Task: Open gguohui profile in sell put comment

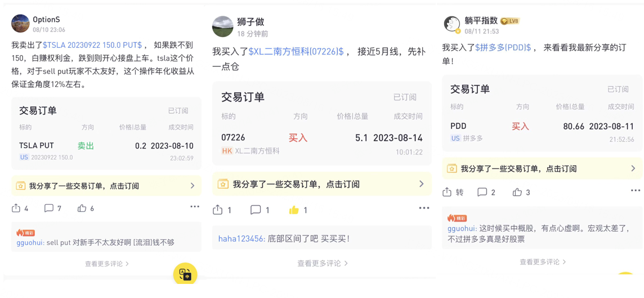Action: coord(30,242)
